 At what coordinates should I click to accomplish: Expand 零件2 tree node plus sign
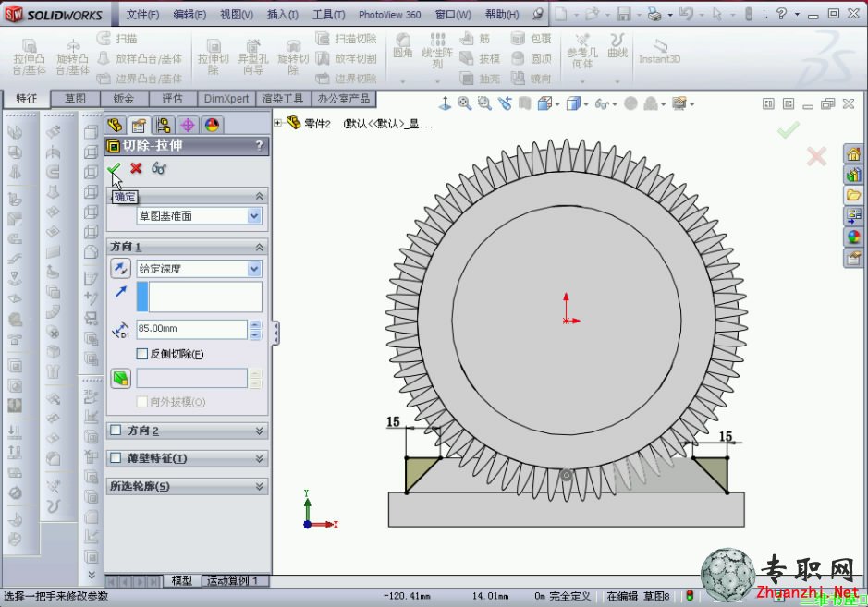pyautogui.click(x=278, y=123)
